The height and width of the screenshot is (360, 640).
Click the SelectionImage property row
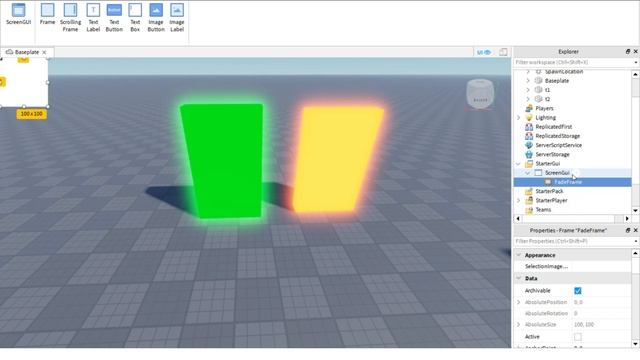572,267
